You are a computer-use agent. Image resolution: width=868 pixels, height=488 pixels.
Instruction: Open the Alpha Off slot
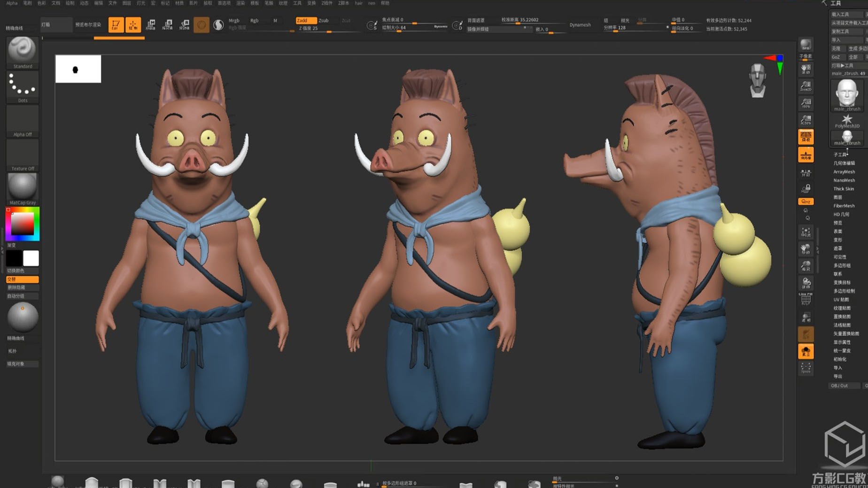pos(22,121)
